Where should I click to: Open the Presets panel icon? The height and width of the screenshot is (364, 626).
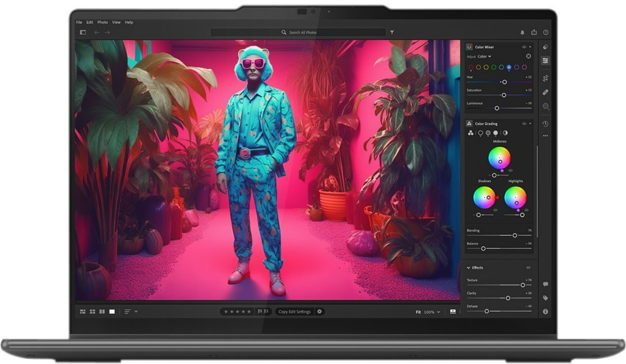tap(545, 47)
